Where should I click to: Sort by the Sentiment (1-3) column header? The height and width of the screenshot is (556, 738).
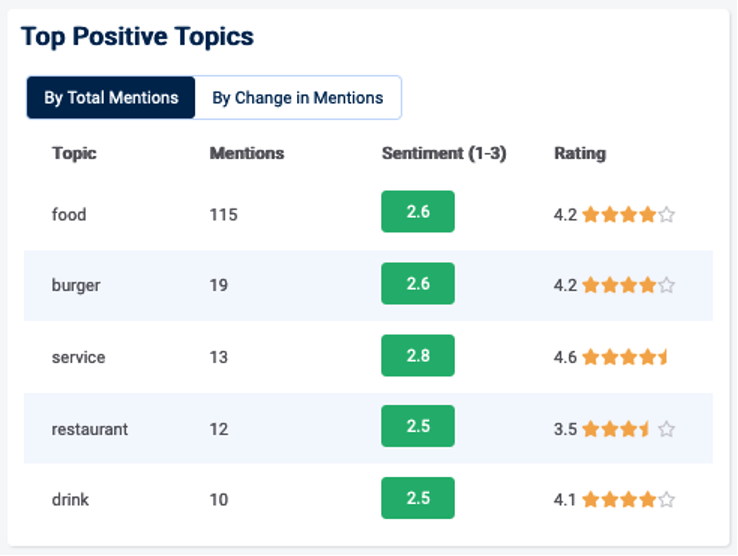click(443, 153)
